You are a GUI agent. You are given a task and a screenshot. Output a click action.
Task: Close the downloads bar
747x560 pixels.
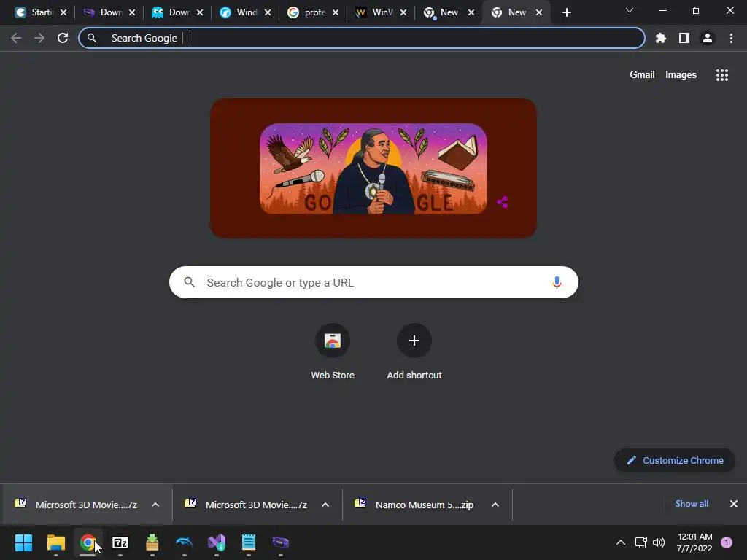[734, 504]
